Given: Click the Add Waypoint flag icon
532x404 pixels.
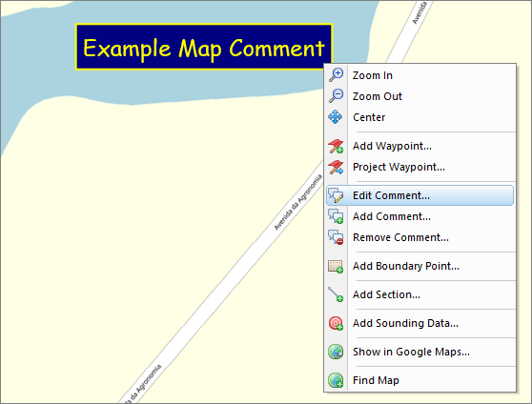Looking at the screenshot, I should (x=336, y=146).
